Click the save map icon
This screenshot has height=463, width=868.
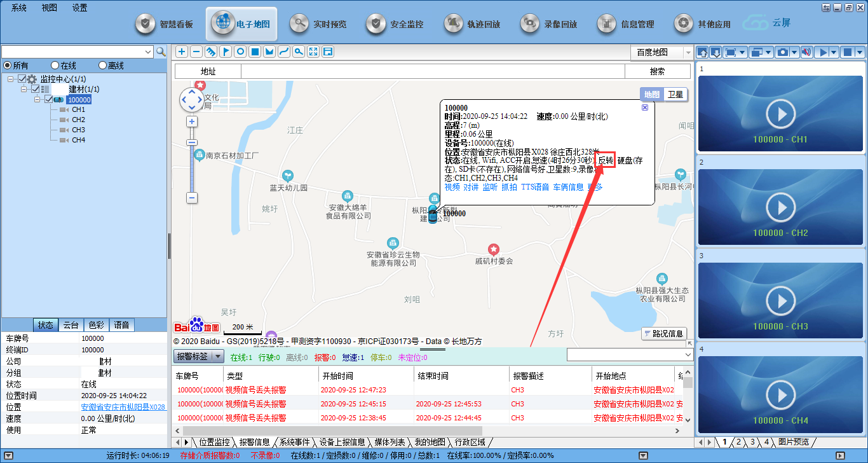coord(328,52)
